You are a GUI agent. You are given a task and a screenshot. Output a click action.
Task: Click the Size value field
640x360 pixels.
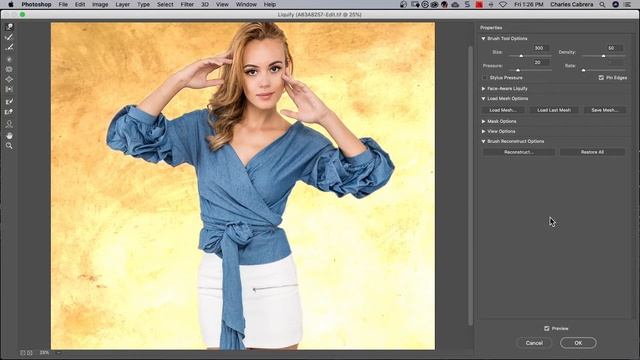tap(541, 48)
